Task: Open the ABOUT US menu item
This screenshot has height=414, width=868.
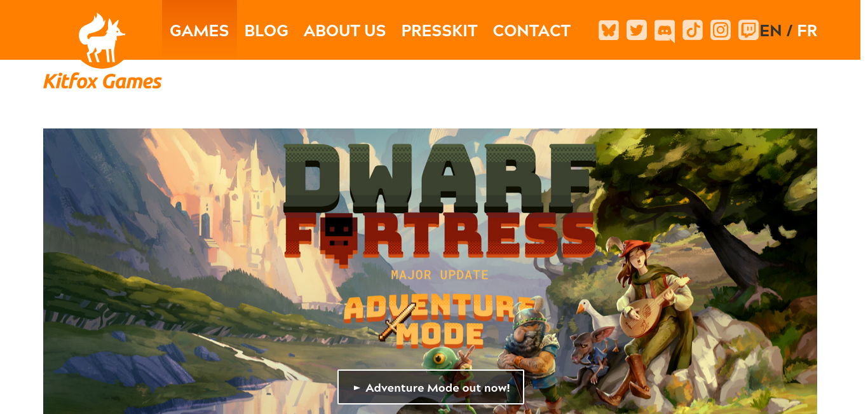Action: (345, 31)
